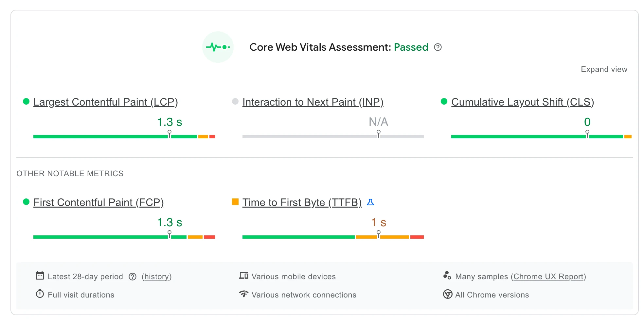Click the CLS distribution bar marker

tap(587, 134)
